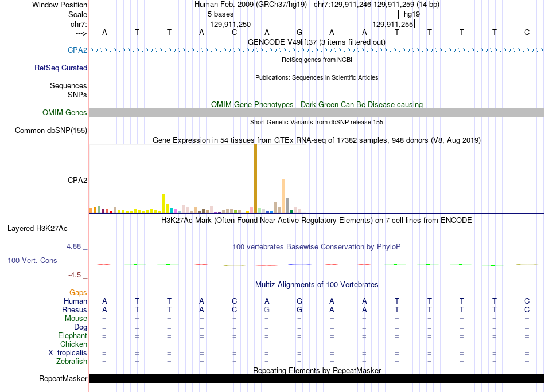This screenshot has width=545, height=392.
Task: Select the Zebrafish alignment row label
Action: 71,361
